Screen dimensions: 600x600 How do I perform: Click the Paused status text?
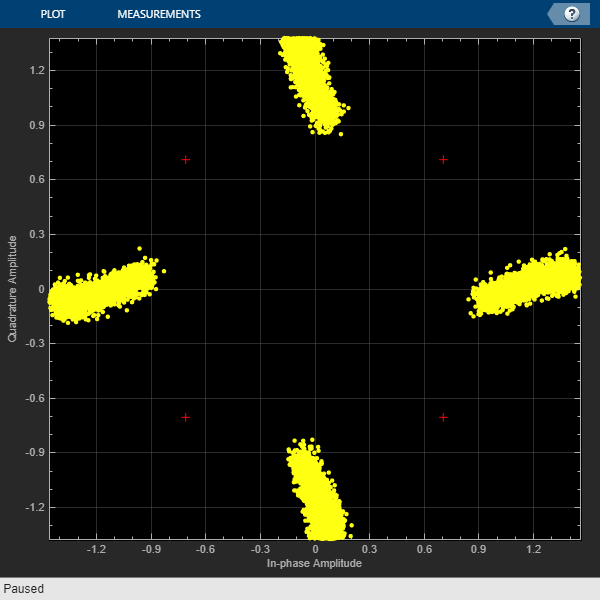24,589
